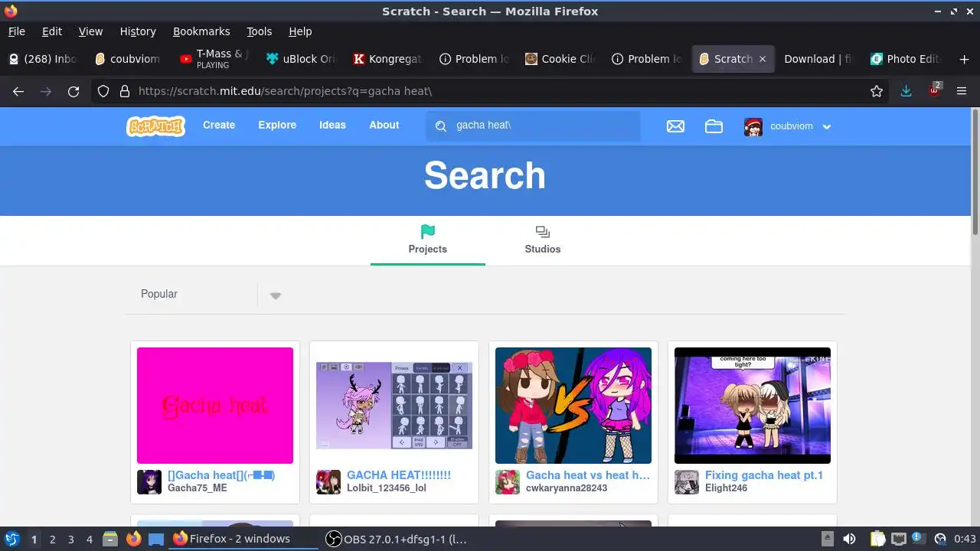Expand the coubviom account dropdown arrow
Image resolution: width=980 pixels, height=551 pixels.
(827, 127)
